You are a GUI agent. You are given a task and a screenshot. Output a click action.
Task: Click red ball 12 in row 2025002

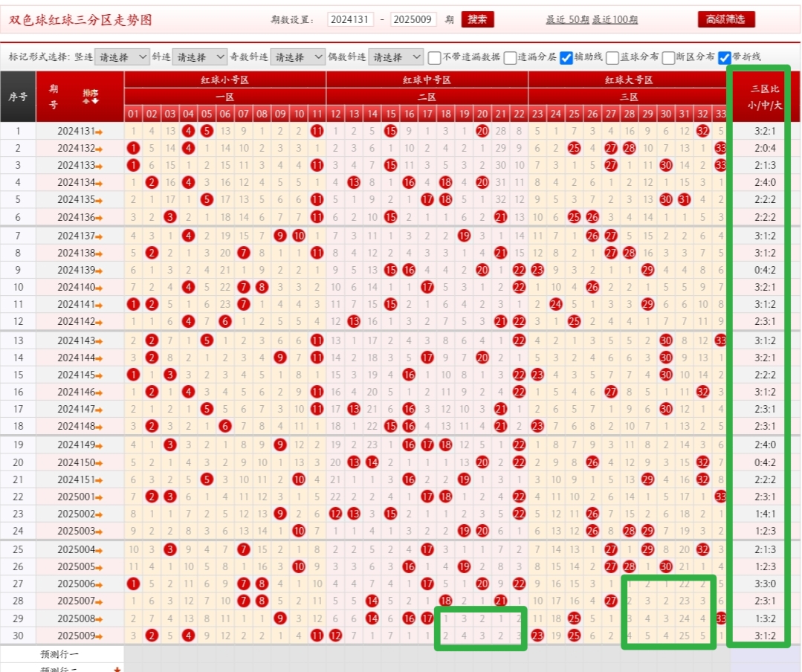point(335,514)
